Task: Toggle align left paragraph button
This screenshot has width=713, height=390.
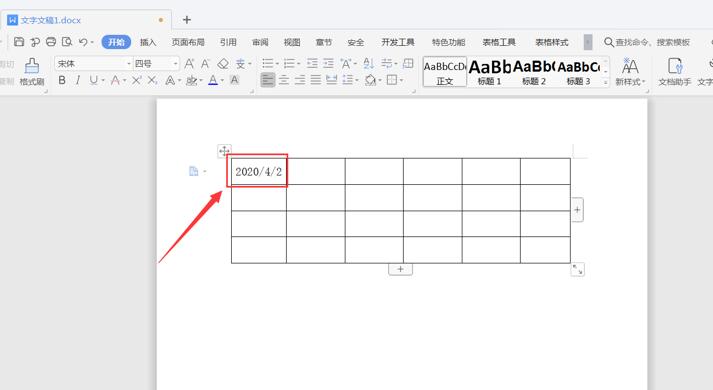Action: (x=268, y=80)
